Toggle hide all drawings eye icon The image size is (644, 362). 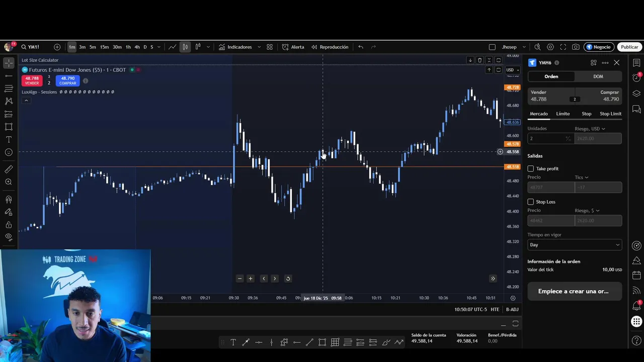[x=9, y=237]
